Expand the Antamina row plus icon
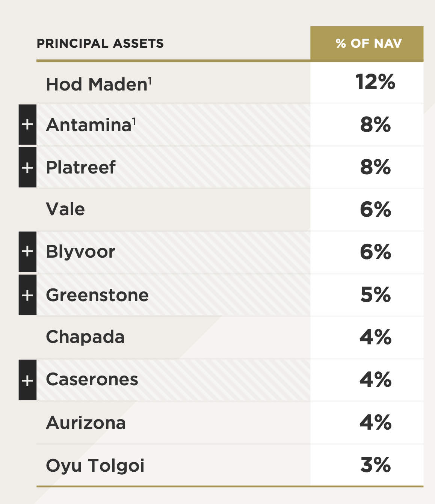 pos(27,125)
